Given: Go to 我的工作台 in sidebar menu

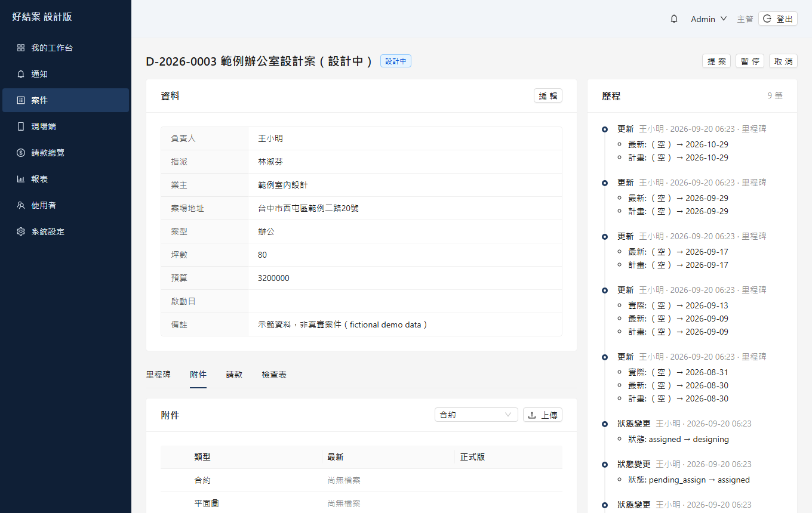Looking at the screenshot, I should (66, 48).
